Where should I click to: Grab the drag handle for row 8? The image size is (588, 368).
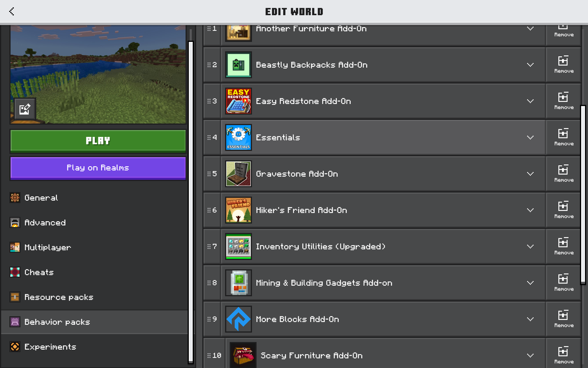click(209, 283)
